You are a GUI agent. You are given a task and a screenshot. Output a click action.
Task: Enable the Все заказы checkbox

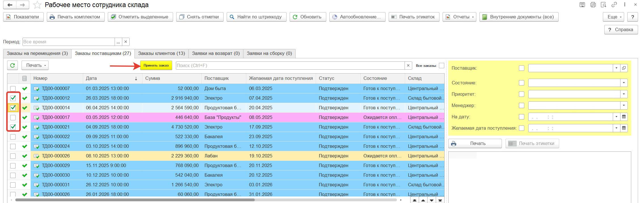pyautogui.click(x=441, y=65)
